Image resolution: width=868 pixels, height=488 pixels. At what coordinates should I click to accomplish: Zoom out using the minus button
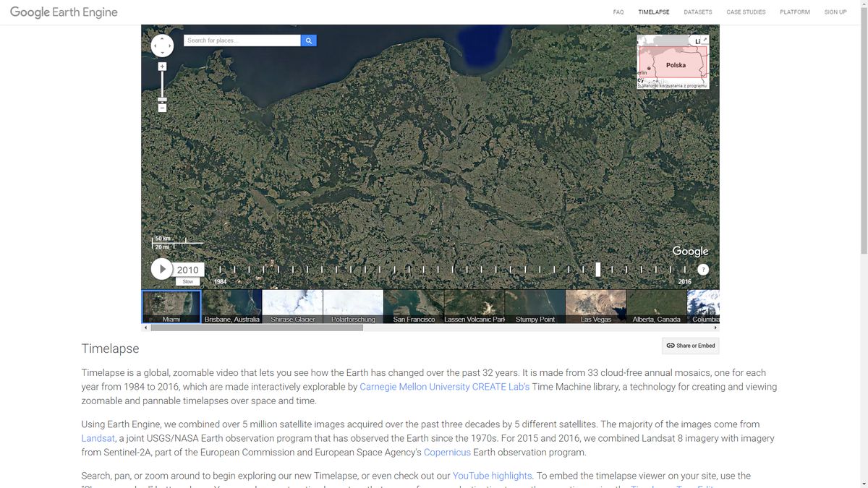coord(162,108)
